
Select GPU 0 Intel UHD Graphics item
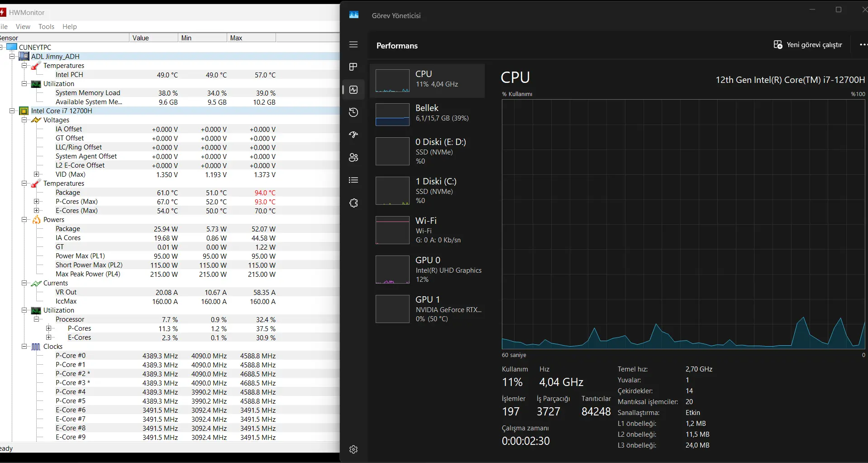click(x=427, y=270)
